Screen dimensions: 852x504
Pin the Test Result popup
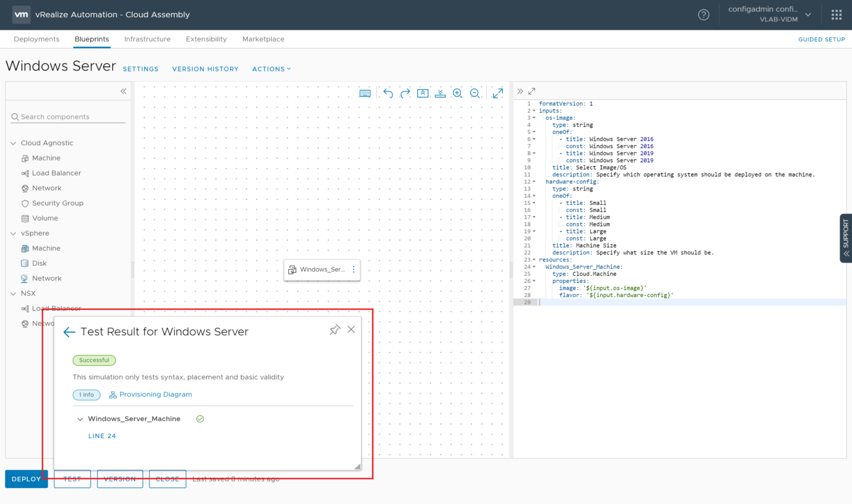click(x=335, y=330)
